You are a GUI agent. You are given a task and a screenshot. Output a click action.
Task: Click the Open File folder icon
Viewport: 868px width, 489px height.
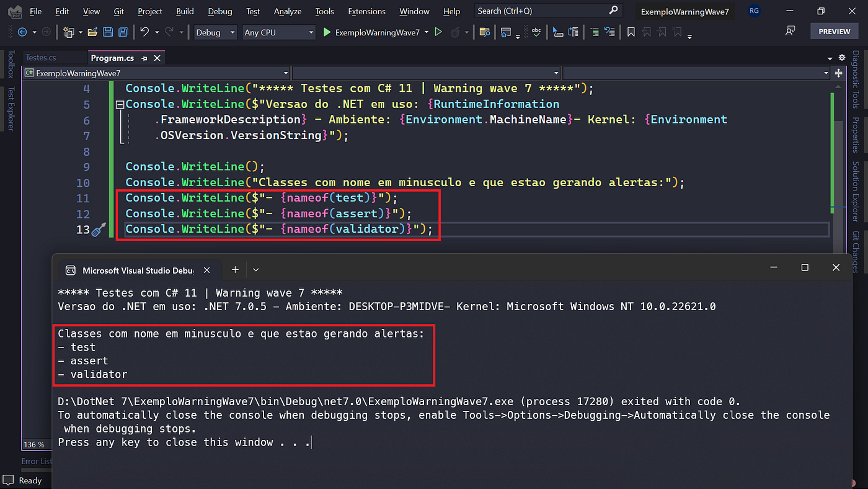(92, 32)
